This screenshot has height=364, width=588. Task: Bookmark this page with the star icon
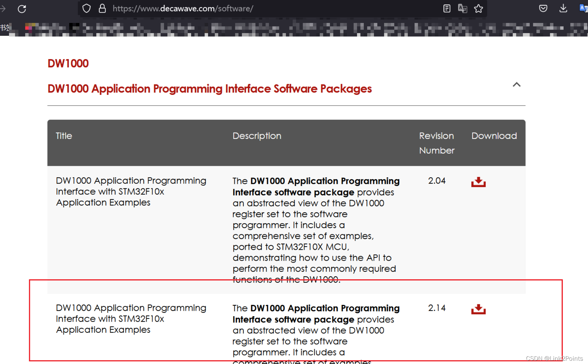pos(478,9)
